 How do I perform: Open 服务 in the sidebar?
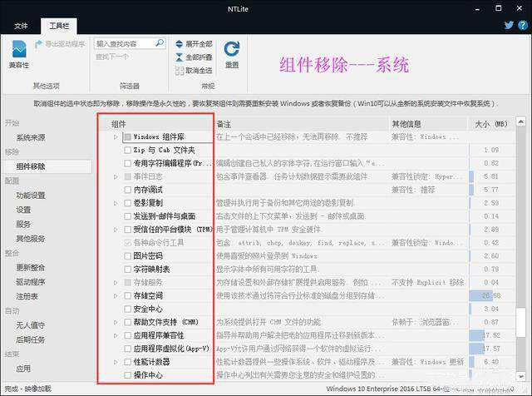click(23, 224)
